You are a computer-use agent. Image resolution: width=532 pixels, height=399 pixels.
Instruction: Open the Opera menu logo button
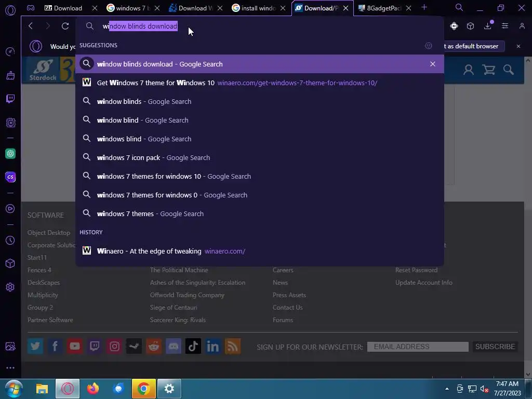(x=10, y=10)
